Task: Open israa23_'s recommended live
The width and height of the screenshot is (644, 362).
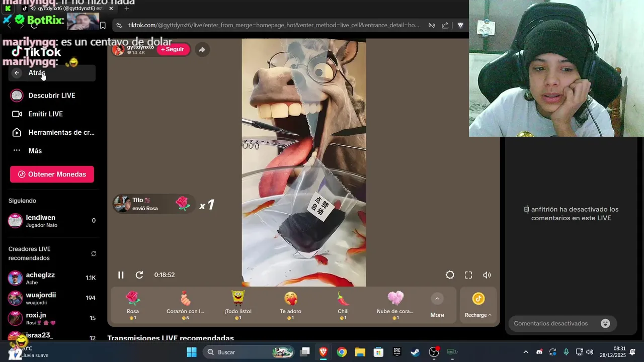Action: pos(52,337)
